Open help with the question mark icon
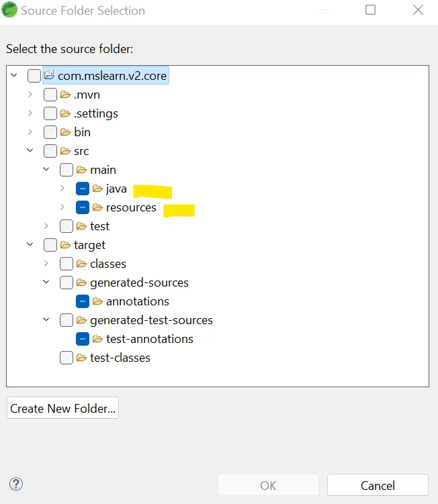 (16, 484)
